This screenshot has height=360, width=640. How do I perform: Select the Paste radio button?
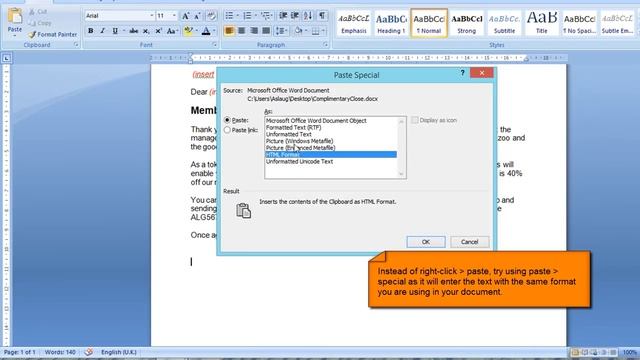point(227,120)
